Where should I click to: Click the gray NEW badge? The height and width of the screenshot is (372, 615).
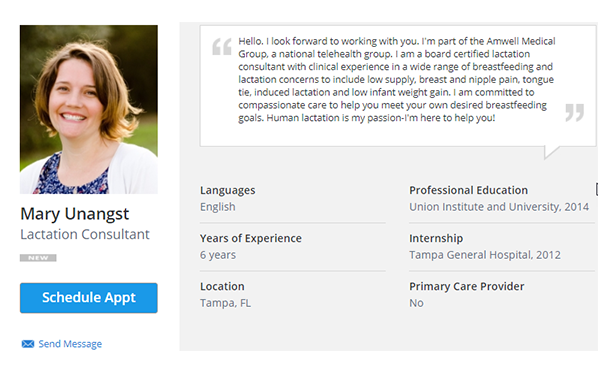click(x=38, y=258)
